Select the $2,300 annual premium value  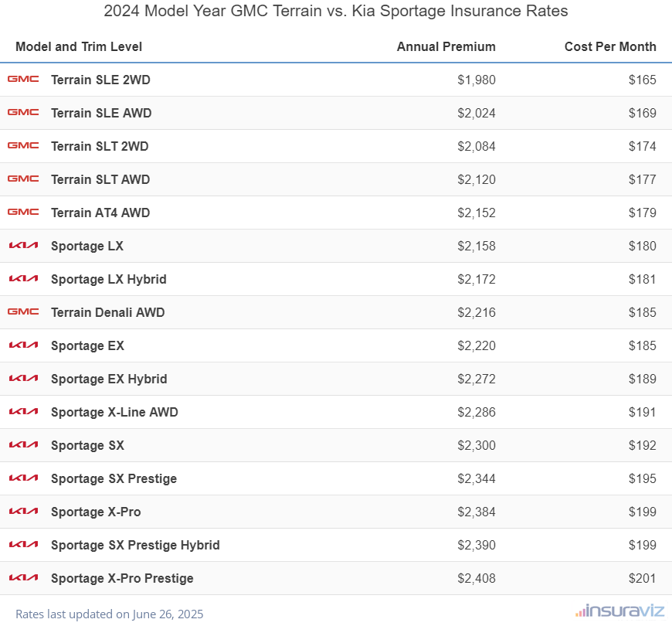[477, 445]
